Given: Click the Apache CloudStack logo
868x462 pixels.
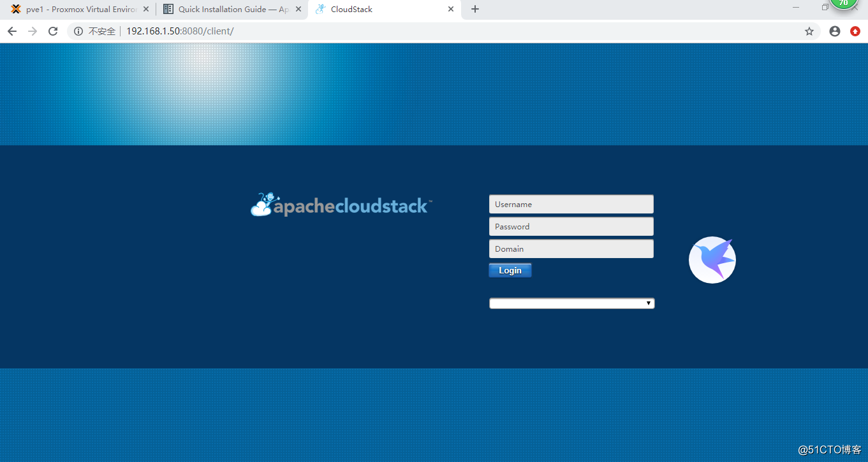Looking at the screenshot, I should pyautogui.click(x=341, y=205).
